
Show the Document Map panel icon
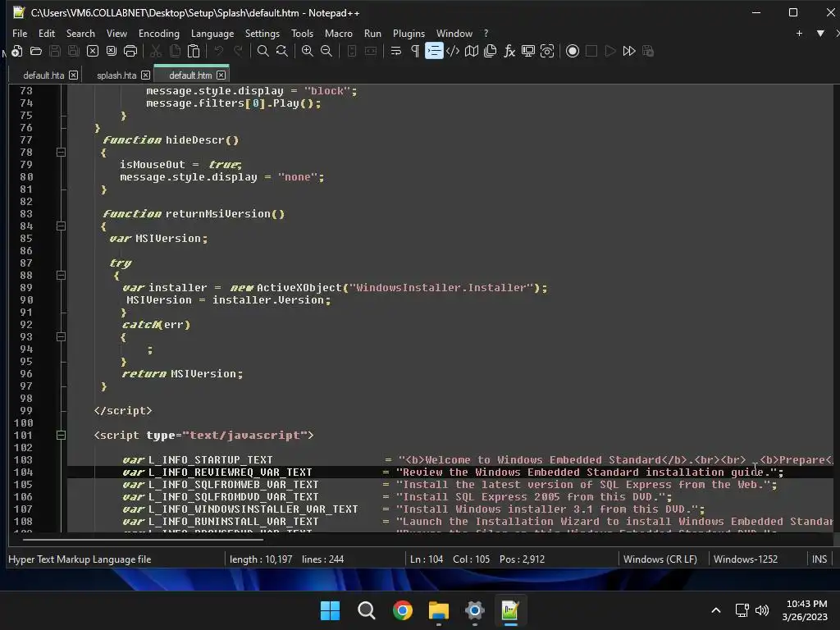click(x=472, y=51)
